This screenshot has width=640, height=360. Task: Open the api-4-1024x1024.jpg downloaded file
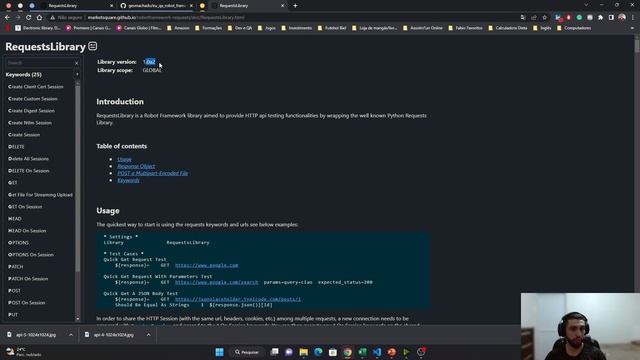(113, 335)
